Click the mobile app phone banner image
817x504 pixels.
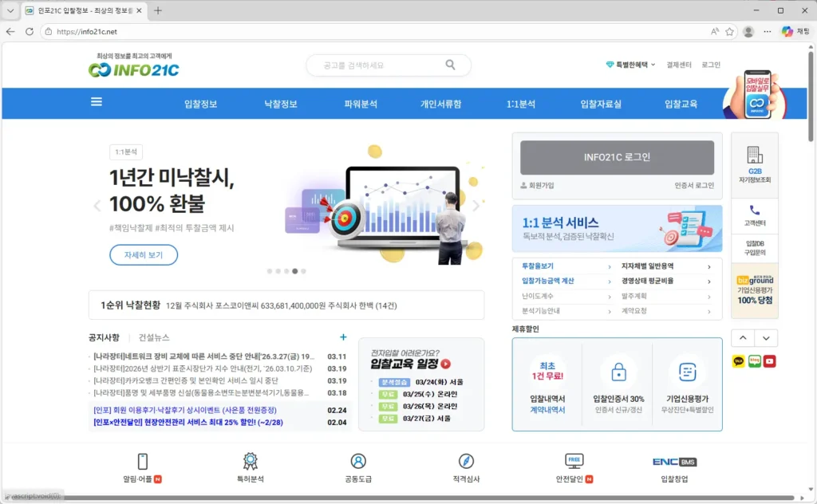pyautogui.click(x=756, y=94)
